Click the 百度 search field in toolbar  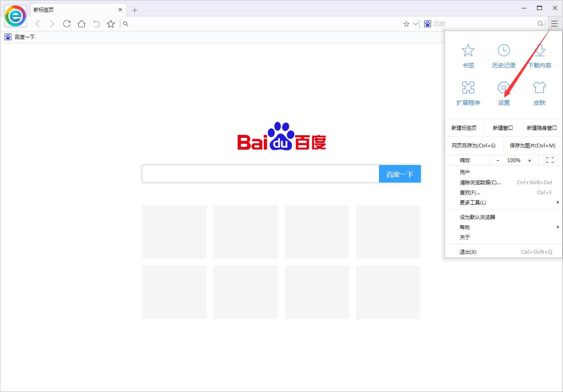pyautogui.click(x=484, y=24)
